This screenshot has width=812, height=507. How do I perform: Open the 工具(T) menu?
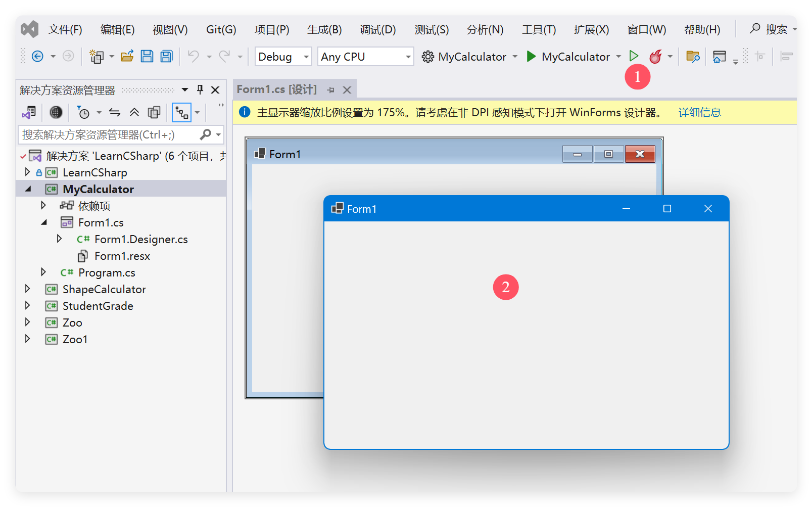click(539, 29)
